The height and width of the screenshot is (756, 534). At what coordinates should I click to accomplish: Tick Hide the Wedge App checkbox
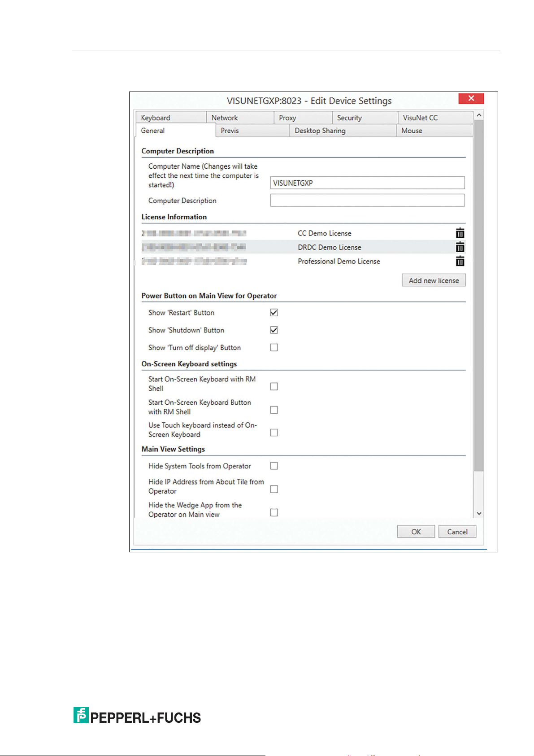click(274, 512)
